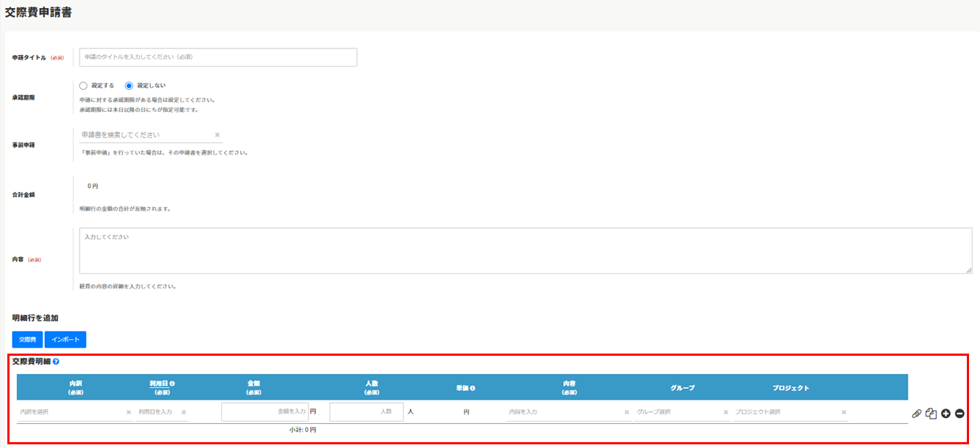Select the 設定しない radio button

point(129,86)
